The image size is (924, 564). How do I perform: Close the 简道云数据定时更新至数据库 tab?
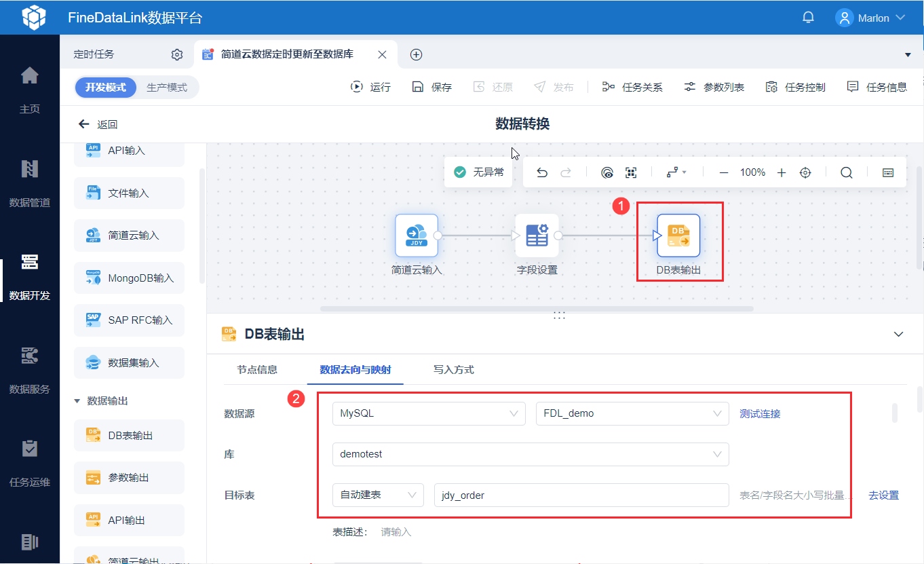coord(382,54)
